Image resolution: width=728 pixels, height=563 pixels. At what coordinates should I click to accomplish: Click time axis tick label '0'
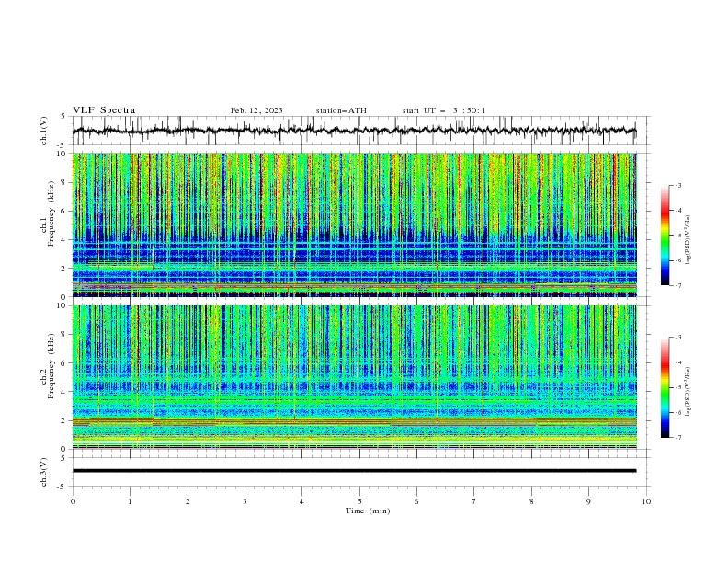(73, 501)
